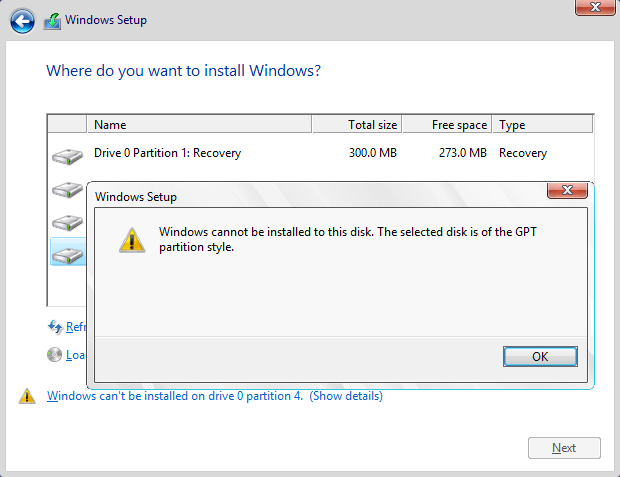Click the third drive's disk icon
The height and width of the screenshot is (477, 620).
click(x=68, y=221)
